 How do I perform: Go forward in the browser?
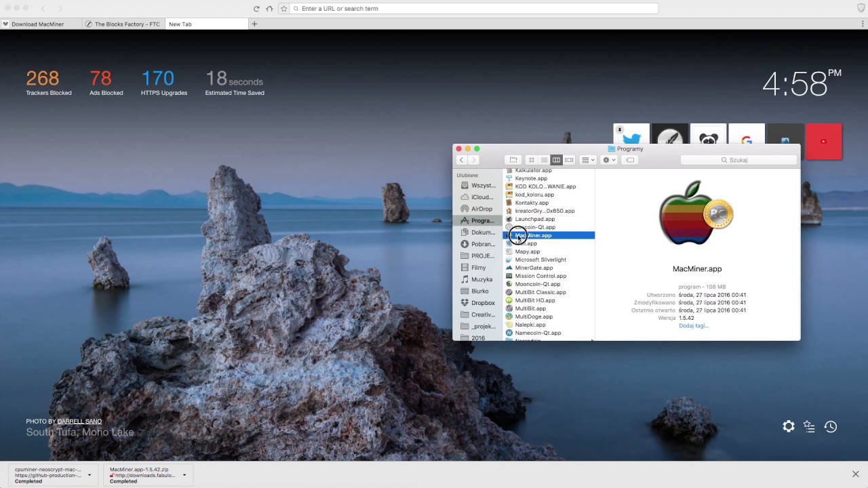tap(60, 9)
